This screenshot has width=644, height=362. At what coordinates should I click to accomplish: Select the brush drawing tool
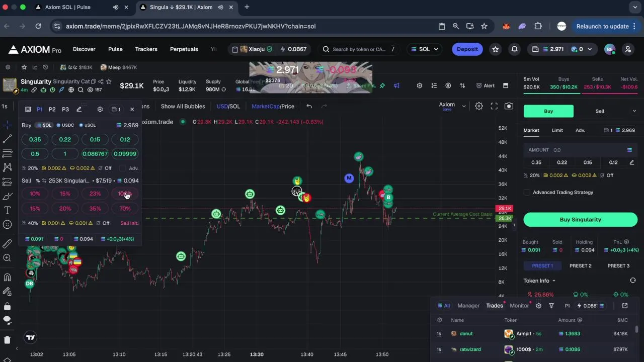click(x=7, y=196)
